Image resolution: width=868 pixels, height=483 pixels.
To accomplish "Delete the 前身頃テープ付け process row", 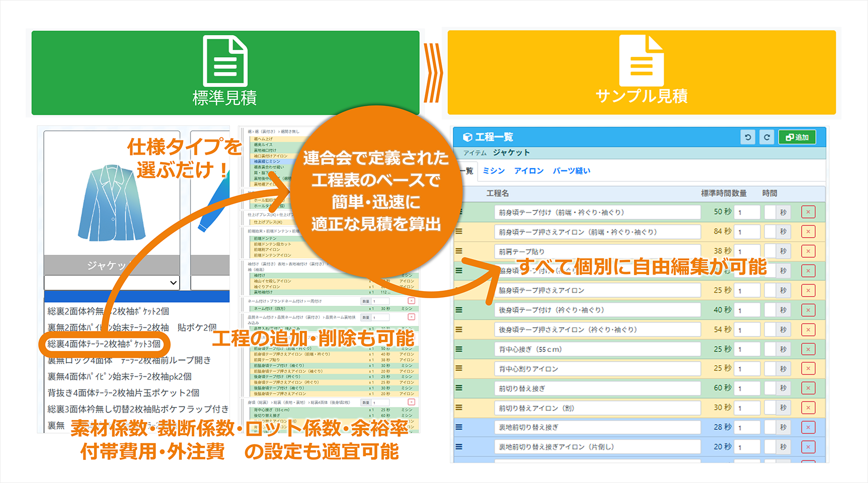I will 808,212.
